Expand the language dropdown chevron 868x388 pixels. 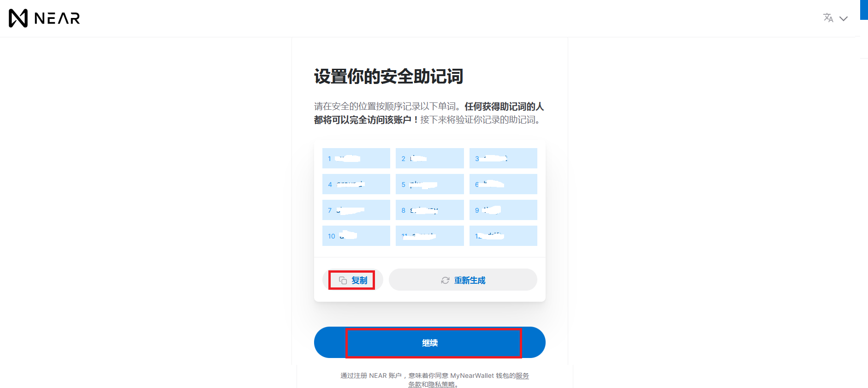coord(844,19)
